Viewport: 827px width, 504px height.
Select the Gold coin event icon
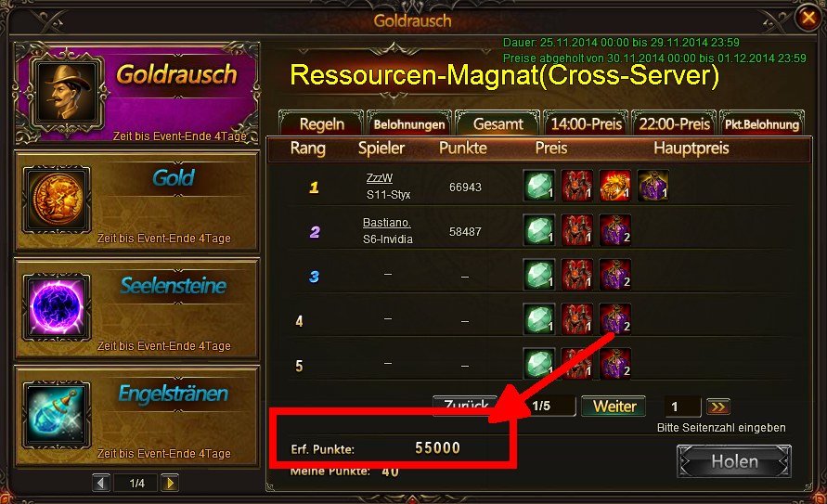[x=57, y=200]
